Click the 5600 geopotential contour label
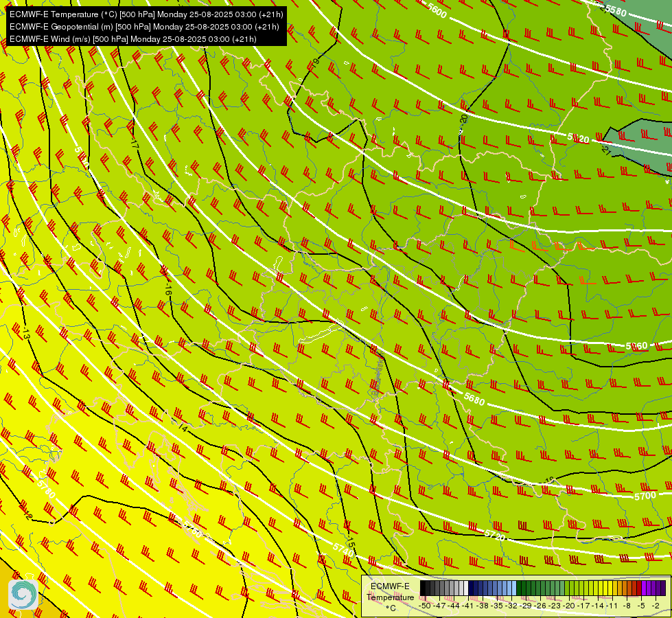The width and height of the screenshot is (672, 618). pyautogui.click(x=437, y=11)
